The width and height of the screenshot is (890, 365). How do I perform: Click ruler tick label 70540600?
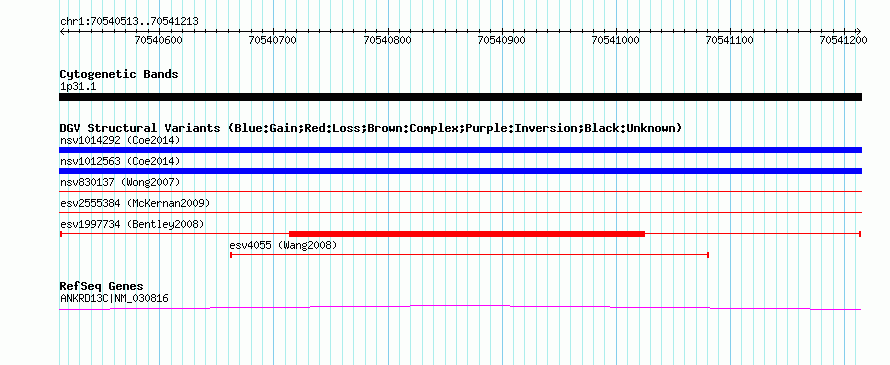tap(159, 40)
